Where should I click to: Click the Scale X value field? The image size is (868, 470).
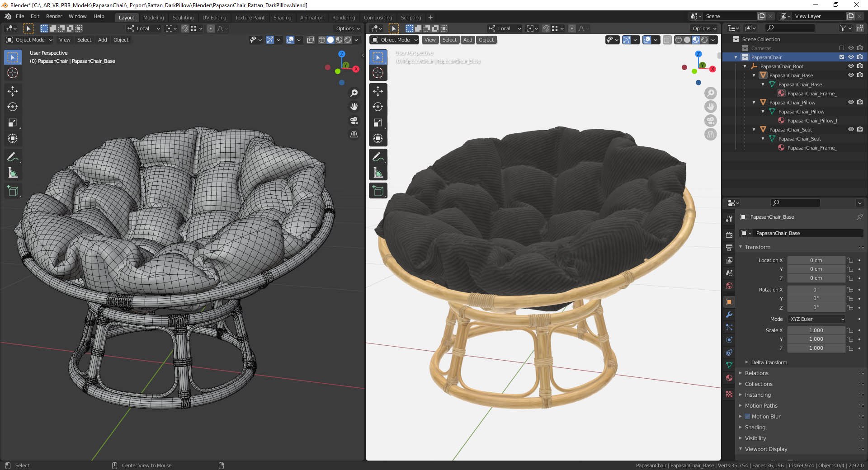[816, 330]
